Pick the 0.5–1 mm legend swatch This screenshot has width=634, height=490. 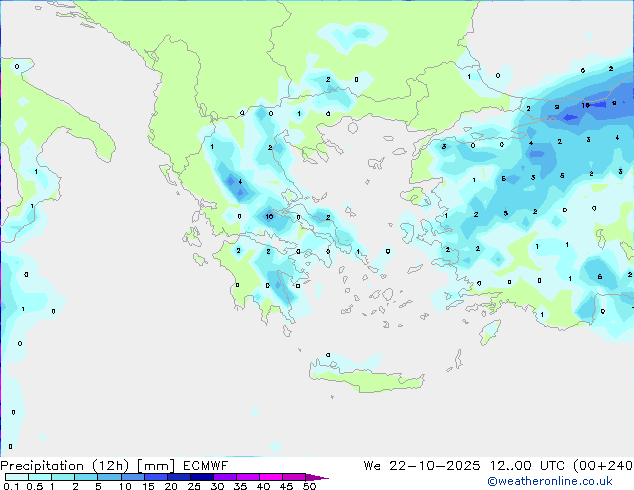pos(40,477)
